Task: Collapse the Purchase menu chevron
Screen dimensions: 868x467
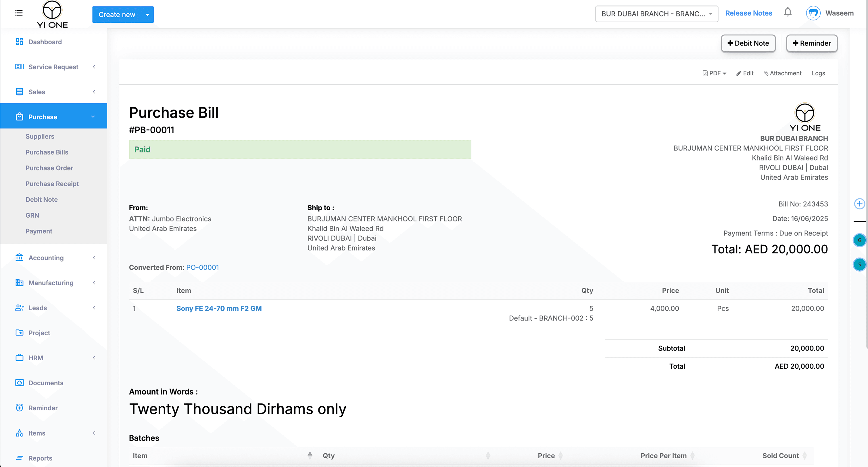Action: point(93,117)
